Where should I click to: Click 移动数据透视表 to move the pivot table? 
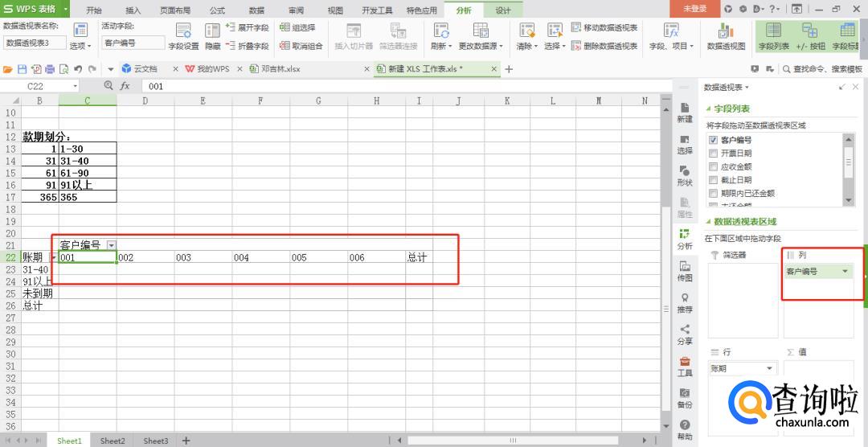(x=604, y=27)
